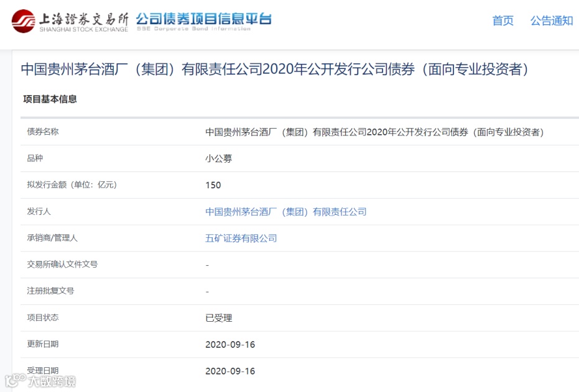Open the 首页 navigation link

click(503, 21)
